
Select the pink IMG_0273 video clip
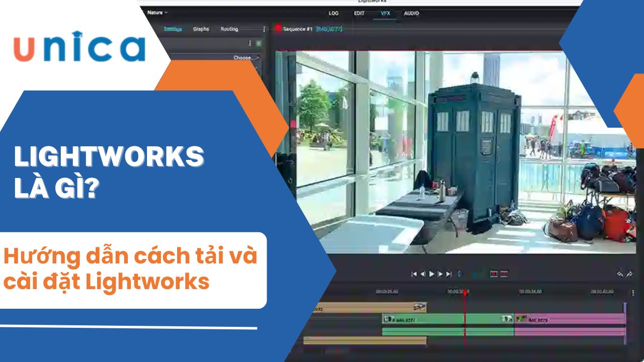[x=569, y=319]
